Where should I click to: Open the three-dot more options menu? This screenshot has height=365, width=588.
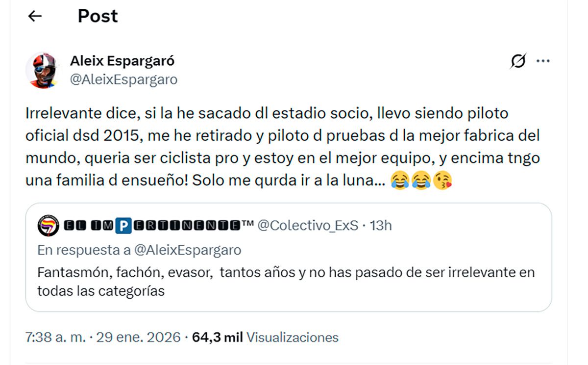pyautogui.click(x=543, y=61)
